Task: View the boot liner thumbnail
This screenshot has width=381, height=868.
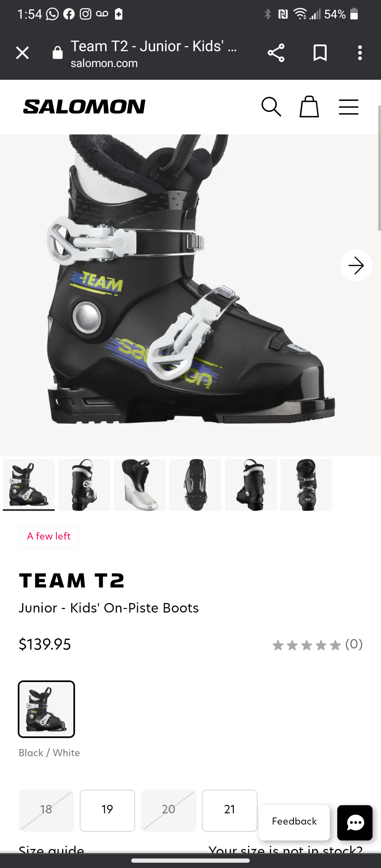Action: [x=140, y=485]
